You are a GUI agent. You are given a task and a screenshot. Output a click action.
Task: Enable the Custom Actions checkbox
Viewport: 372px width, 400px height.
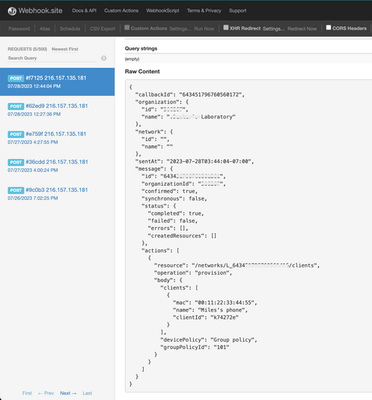127,28
